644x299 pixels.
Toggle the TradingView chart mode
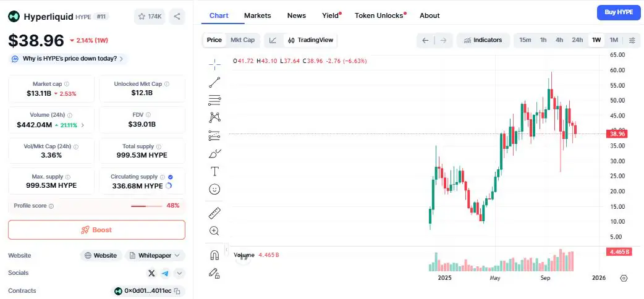(x=310, y=40)
